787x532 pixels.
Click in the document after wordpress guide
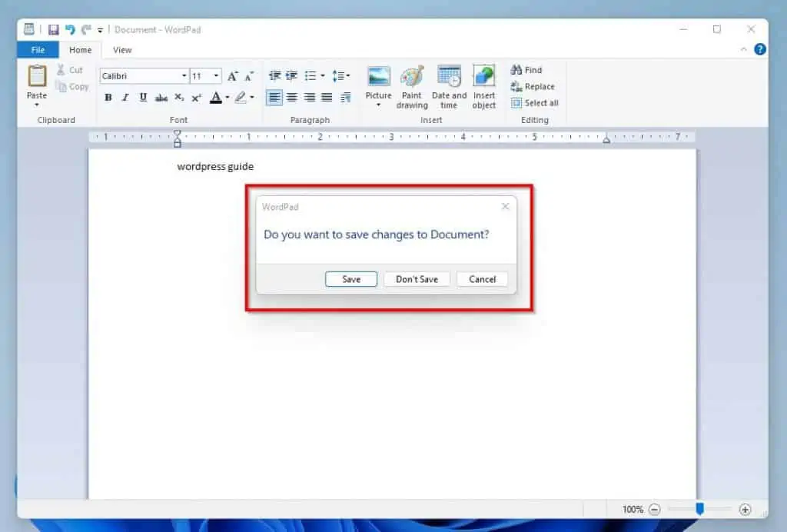pos(257,166)
